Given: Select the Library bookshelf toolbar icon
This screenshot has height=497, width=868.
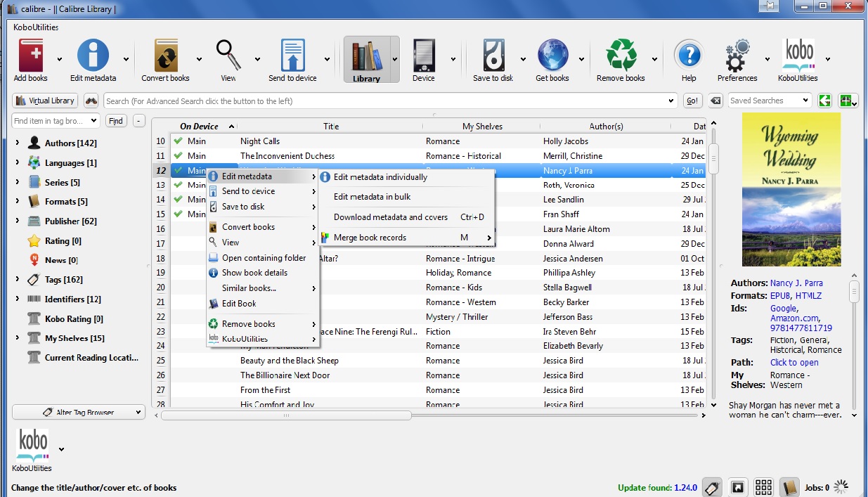Looking at the screenshot, I should point(366,56).
